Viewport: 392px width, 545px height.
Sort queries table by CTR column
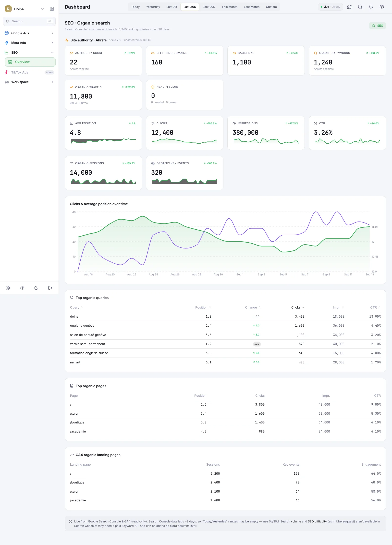coord(375,308)
